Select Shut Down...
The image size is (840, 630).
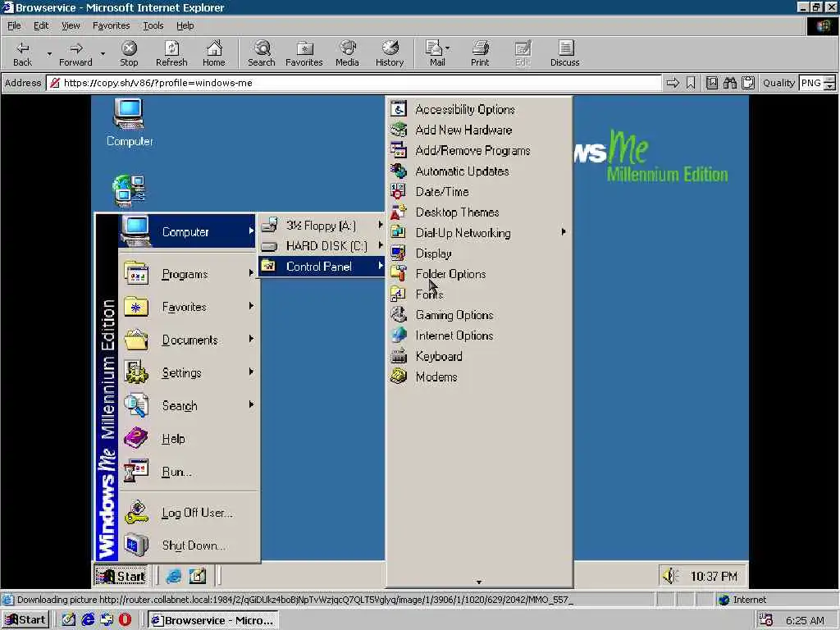[187, 546]
